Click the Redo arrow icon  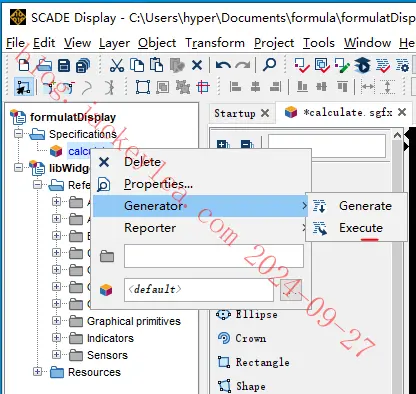(243, 65)
